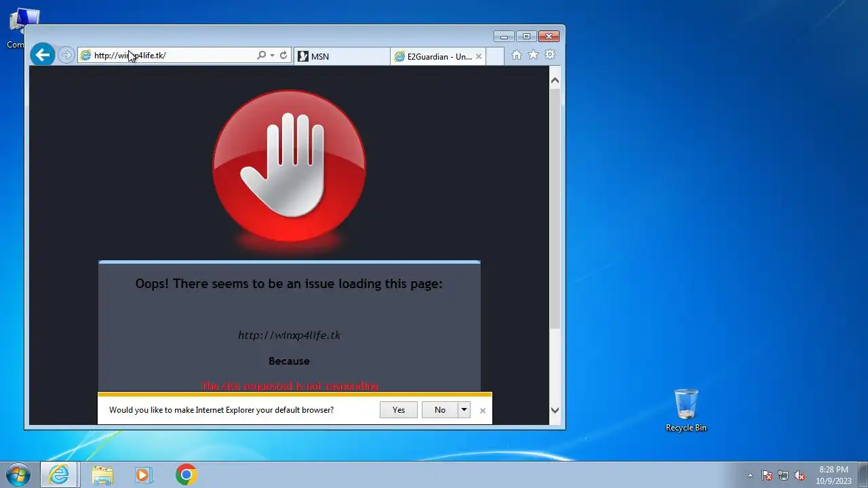The height and width of the screenshot is (488, 868).
Task: Refresh the page with the reload icon
Action: (x=283, y=56)
